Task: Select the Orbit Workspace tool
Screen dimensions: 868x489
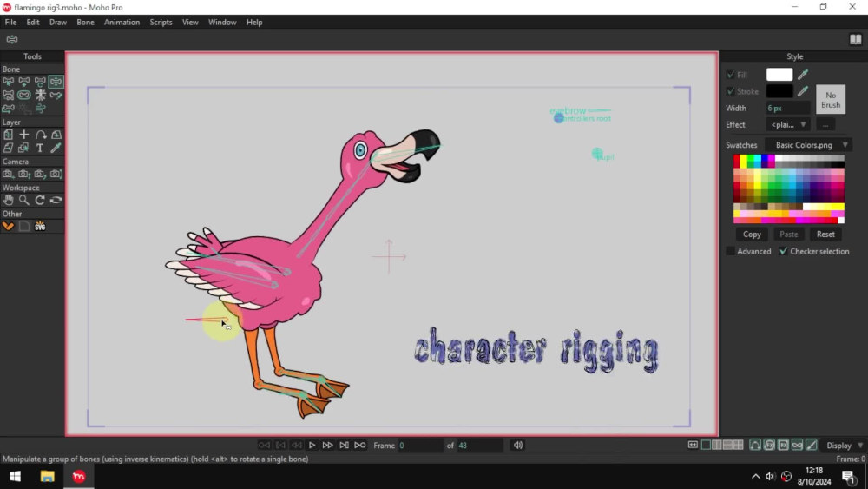Action: click(x=56, y=200)
